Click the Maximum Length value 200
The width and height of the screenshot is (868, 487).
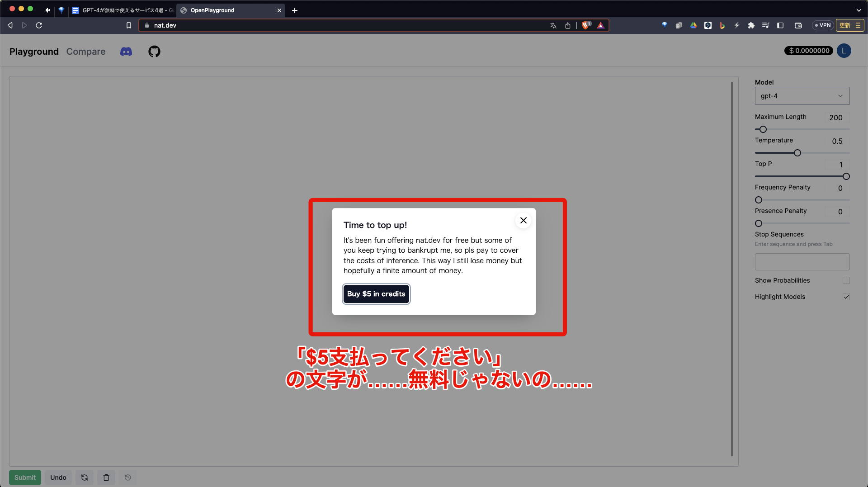point(836,118)
